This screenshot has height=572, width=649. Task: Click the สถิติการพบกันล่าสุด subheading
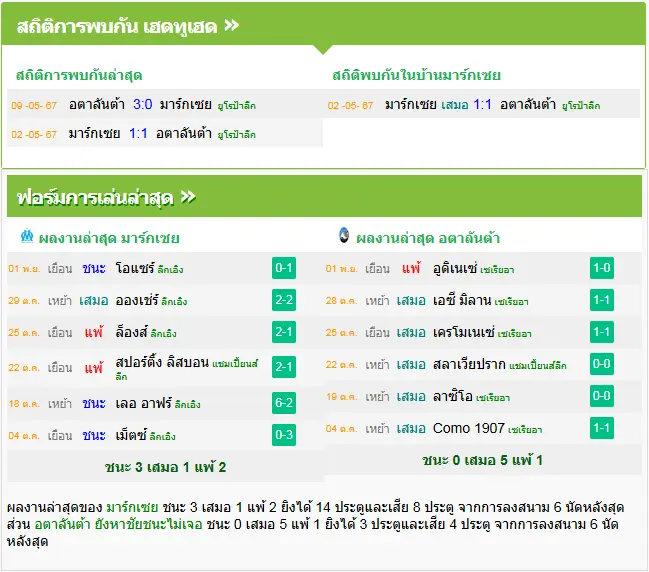point(79,75)
